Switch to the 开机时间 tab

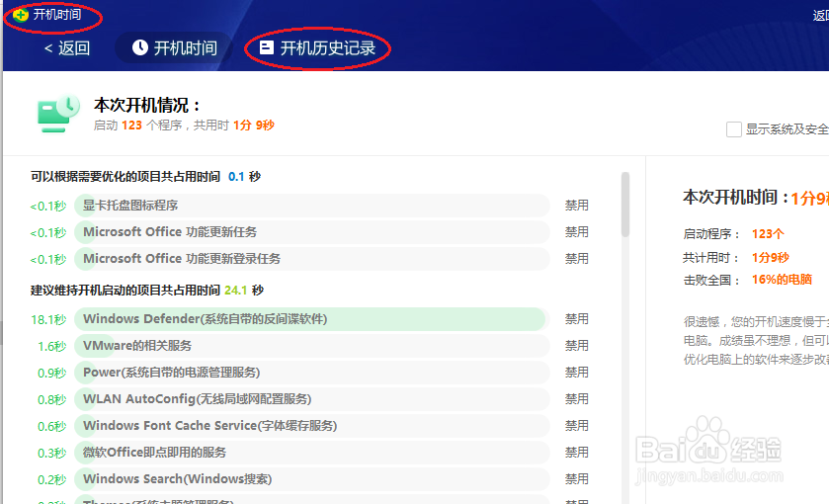point(174,48)
